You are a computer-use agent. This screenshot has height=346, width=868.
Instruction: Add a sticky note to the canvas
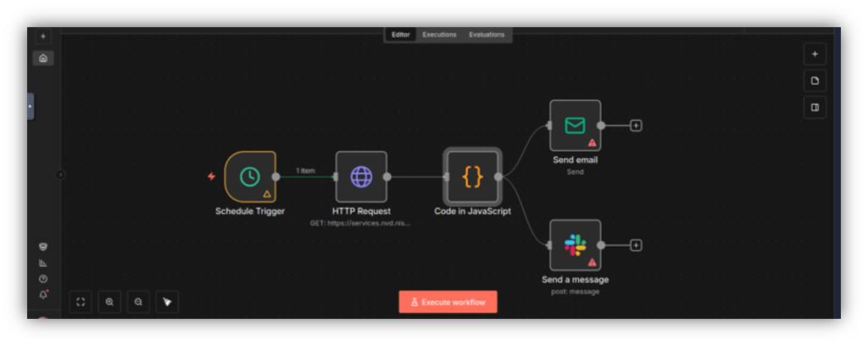815,81
